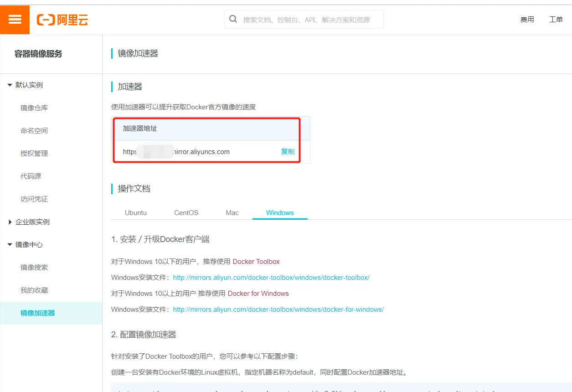Switch to the CentOS tab

click(x=186, y=213)
